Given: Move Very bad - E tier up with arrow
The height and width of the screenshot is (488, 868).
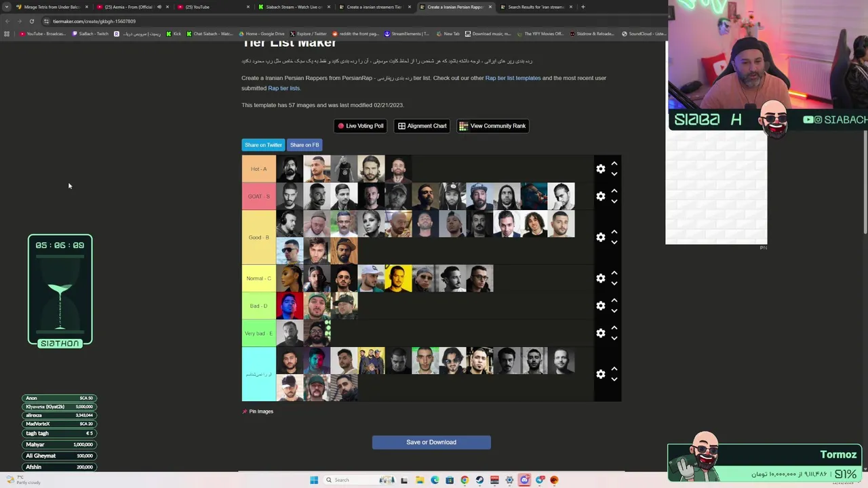Looking at the screenshot, I should point(614,327).
